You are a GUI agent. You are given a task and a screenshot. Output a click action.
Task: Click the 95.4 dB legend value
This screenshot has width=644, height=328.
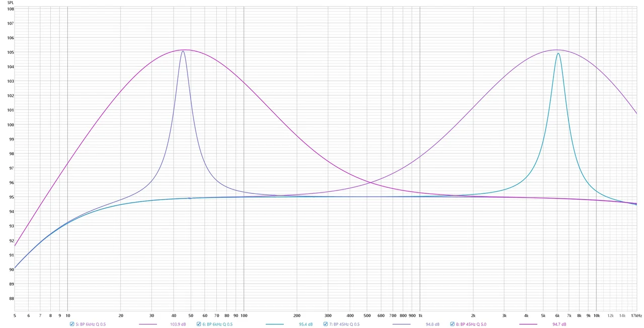click(305, 324)
